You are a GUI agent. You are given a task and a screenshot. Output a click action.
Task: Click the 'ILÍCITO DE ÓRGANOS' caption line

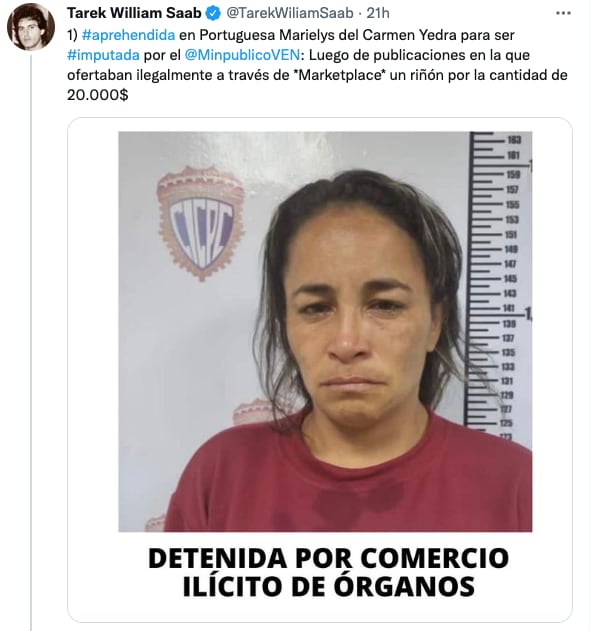click(x=328, y=586)
